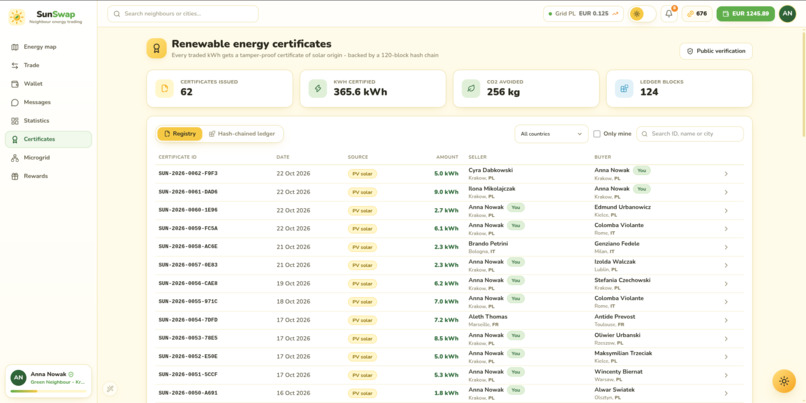Viewport: 806px width, 403px height.
Task: Click the Certificates Issued card icon
Action: point(164,88)
